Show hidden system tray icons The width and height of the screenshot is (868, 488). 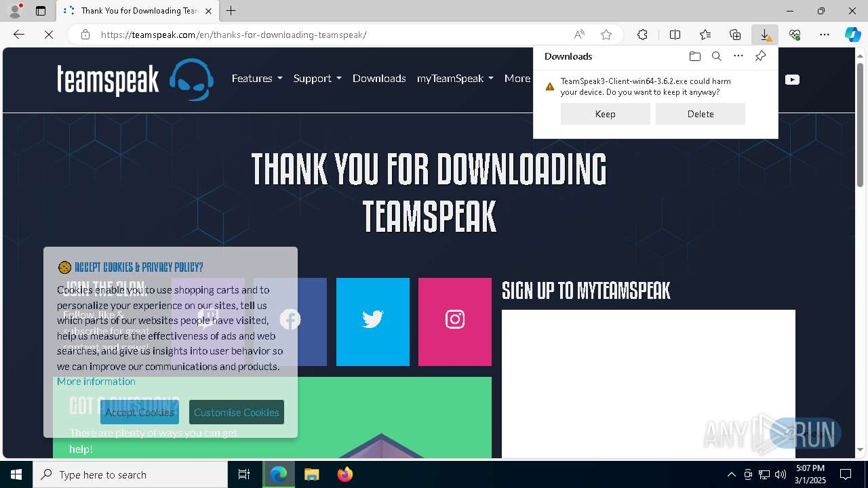pos(731,474)
